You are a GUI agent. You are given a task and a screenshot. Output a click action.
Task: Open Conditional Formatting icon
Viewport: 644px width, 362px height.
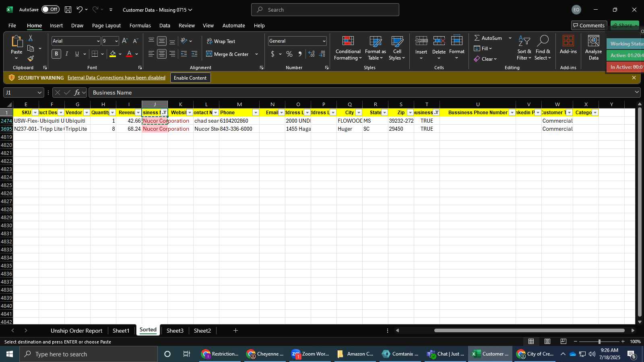[x=348, y=41]
